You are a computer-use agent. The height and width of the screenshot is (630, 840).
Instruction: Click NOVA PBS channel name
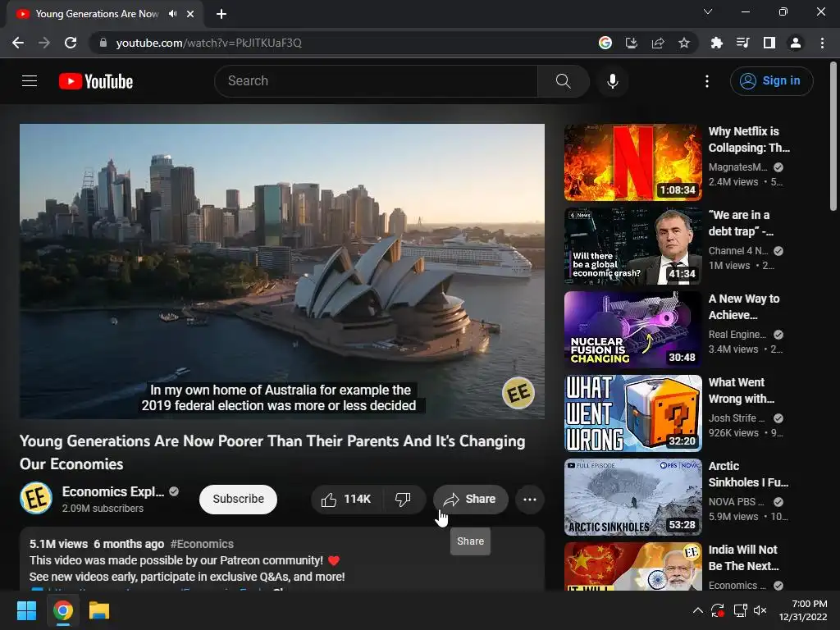tap(737, 502)
